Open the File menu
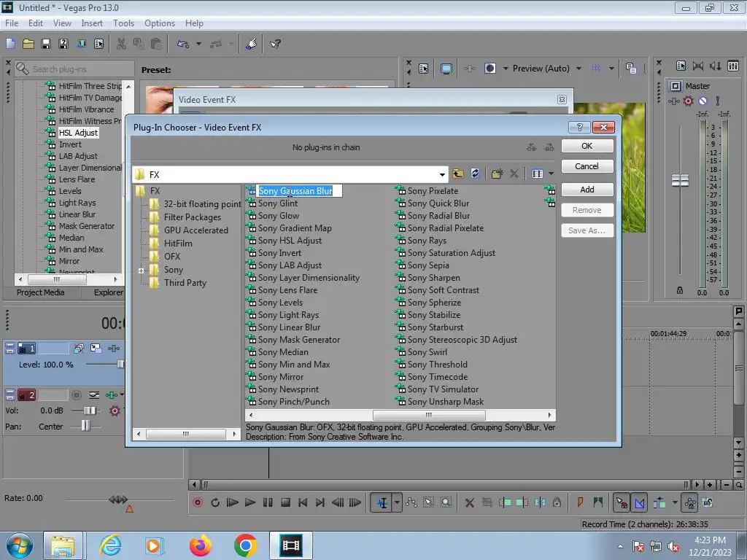This screenshot has height=560, width=747. pyautogui.click(x=12, y=23)
